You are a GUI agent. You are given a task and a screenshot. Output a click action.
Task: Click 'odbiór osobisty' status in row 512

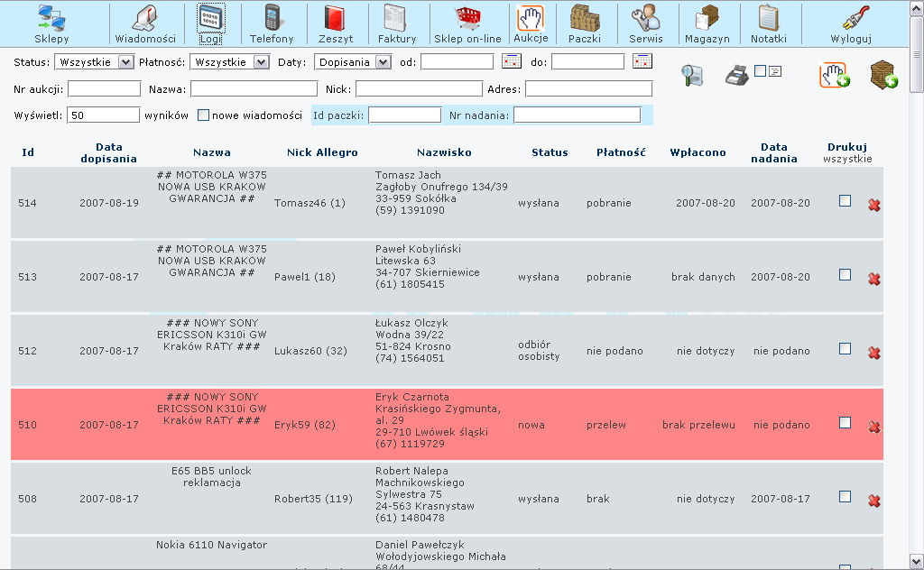pyautogui.click(x=539, y=350)
